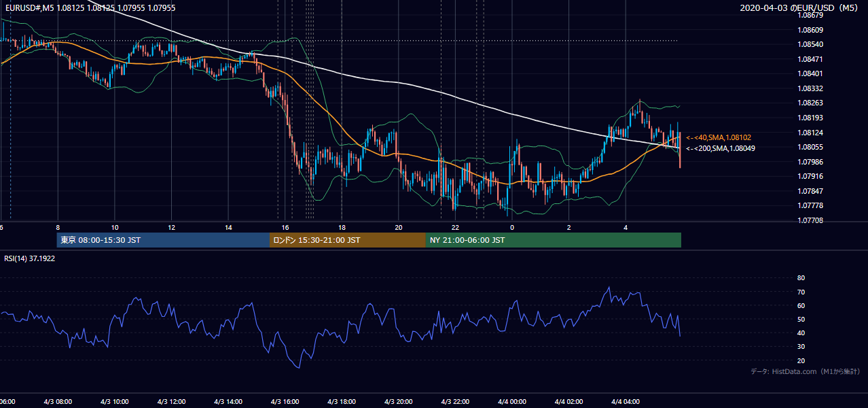
Task: Click hour label 18 under price chart
Action: (x=342, y=228)
